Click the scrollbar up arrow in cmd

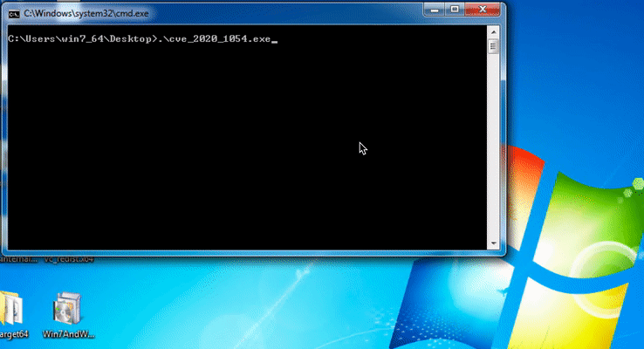(x=493, y=31)
